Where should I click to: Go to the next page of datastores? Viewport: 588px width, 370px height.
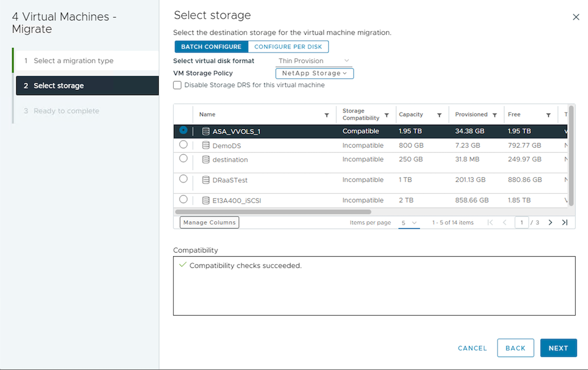pyautogui.click(x=550, y=222)
